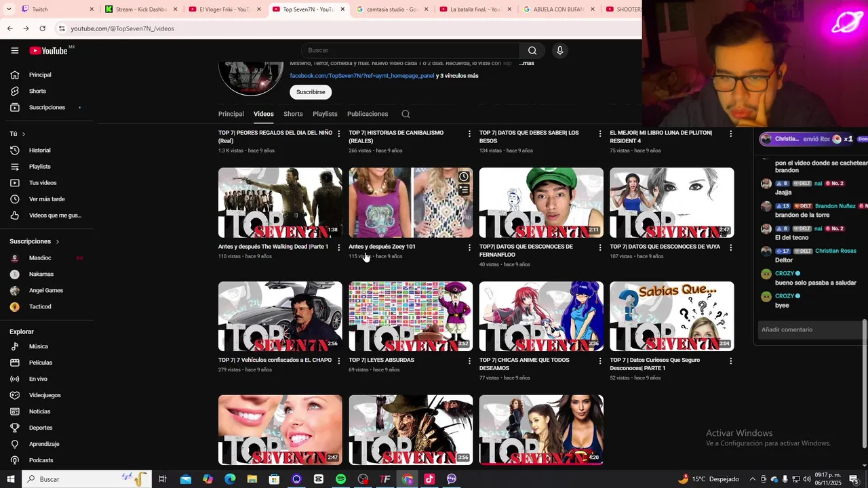This screenshot has height=488, width=868.
Task: Open Windows Start menu
Action: tap(10, 479)
